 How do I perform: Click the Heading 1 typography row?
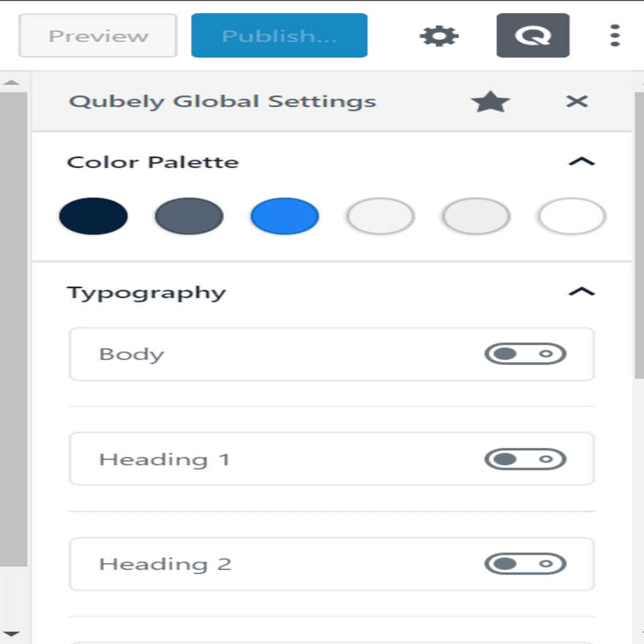(x=332, y=458)
